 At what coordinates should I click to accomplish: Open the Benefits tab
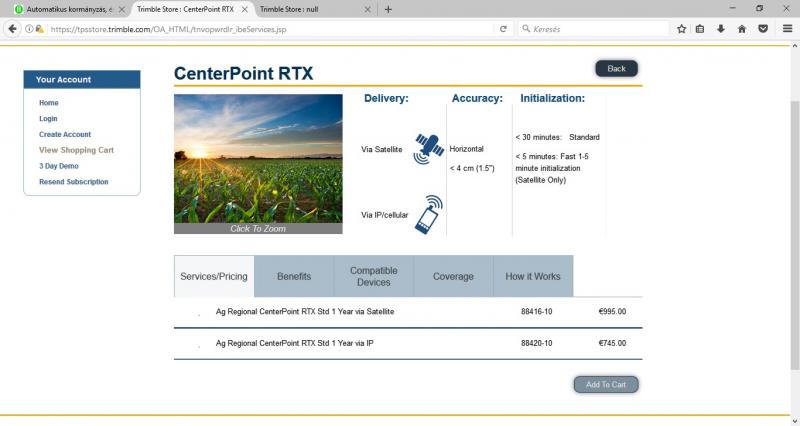click(x=294, y=276)
